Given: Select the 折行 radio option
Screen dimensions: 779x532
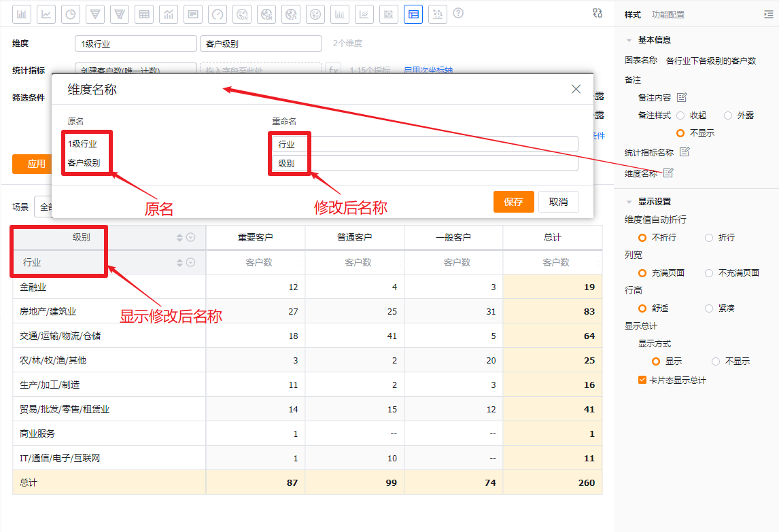Looking at the screenshot, I should click(x=709, y=238).
